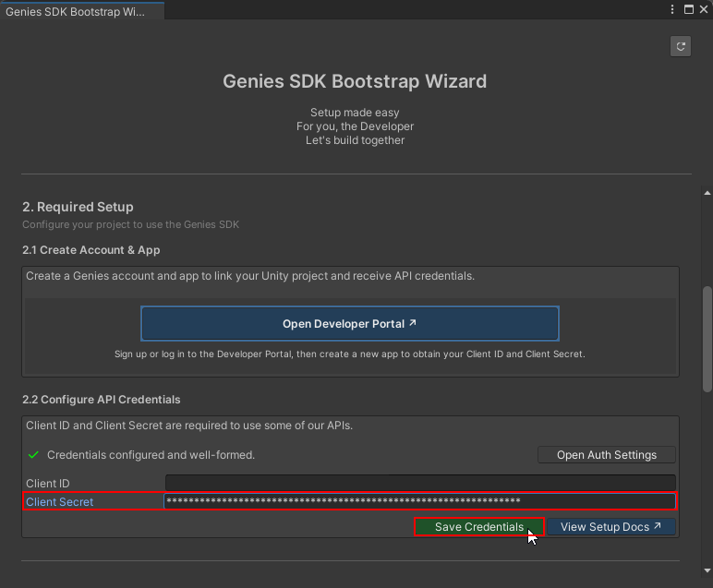Viewport: 713px width, 588px height.
Task: Click 'Credentials configured and well-formed.' status text
Action: pos(151,455)
